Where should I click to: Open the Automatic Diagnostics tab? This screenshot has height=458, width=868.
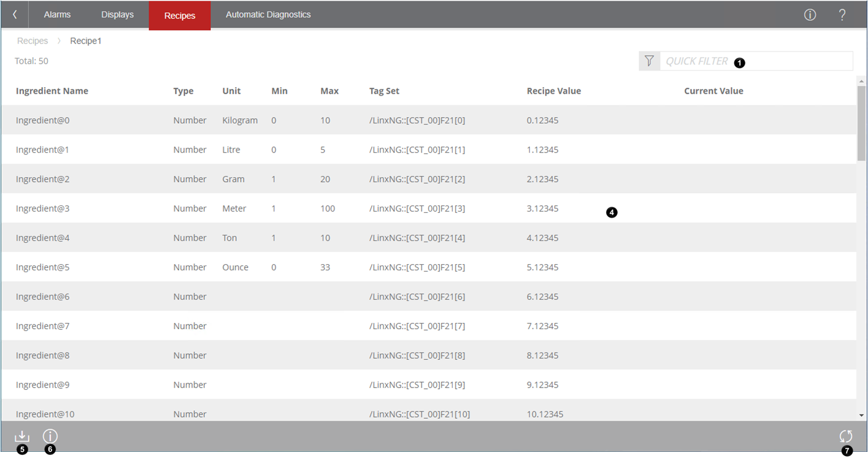point(268,15)
